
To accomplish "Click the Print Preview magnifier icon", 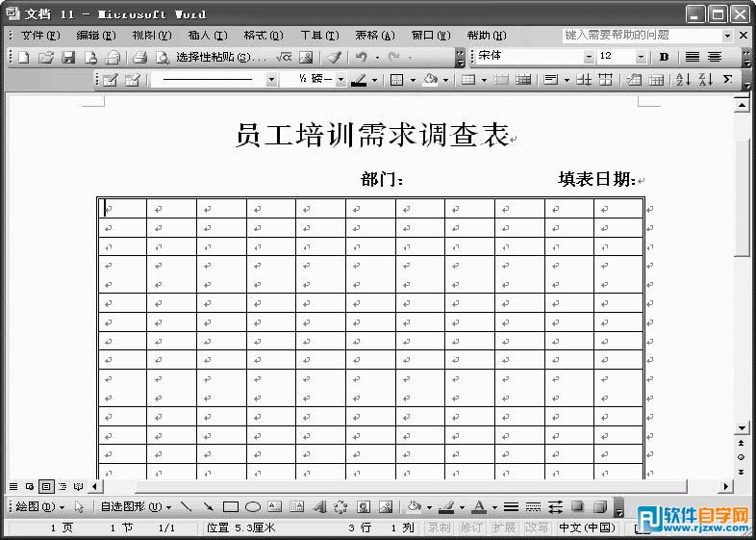I will [x=163, y=58].
